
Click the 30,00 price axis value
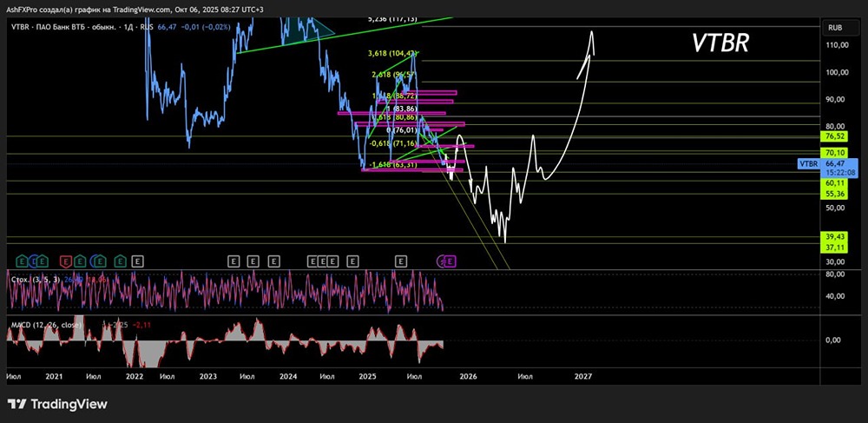point(837,262)
